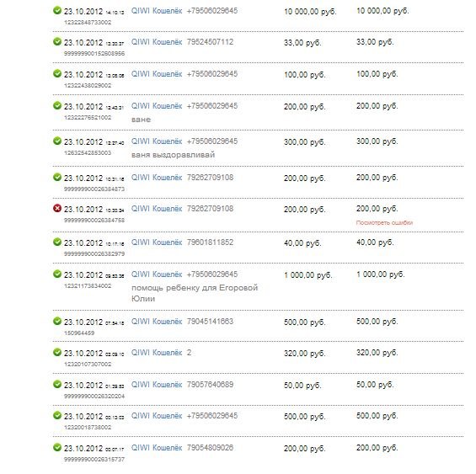Click red error icon on failed 200,00 руб. payment

tap(57, 208)
